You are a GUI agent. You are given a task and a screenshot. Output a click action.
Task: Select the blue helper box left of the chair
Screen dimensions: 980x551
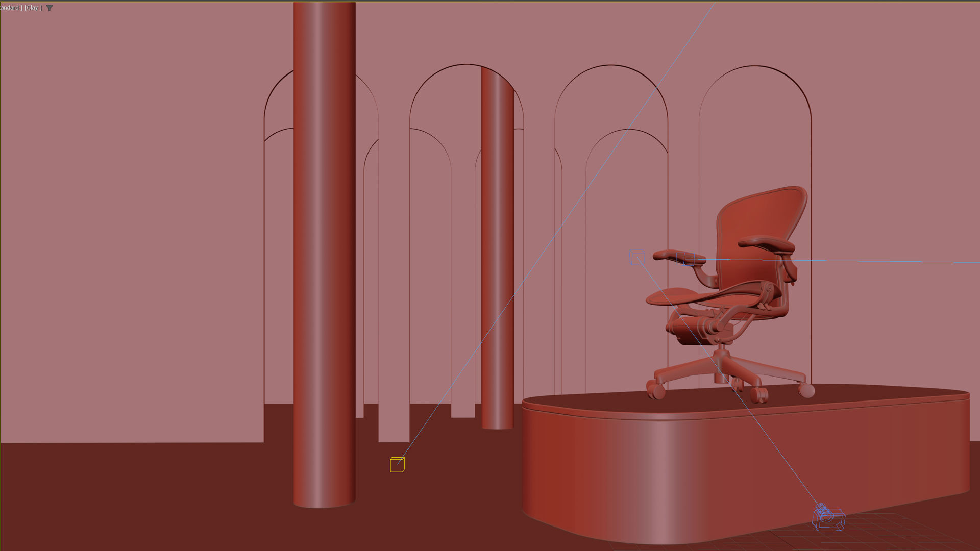pyautogui.click(x=637, y=257)
